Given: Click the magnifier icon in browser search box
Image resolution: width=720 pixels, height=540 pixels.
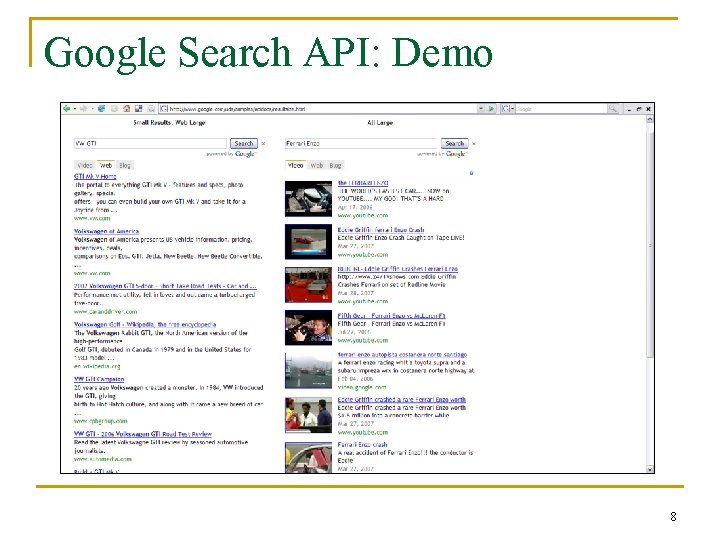Looking at the screenshot, I should tap(613, 109).
